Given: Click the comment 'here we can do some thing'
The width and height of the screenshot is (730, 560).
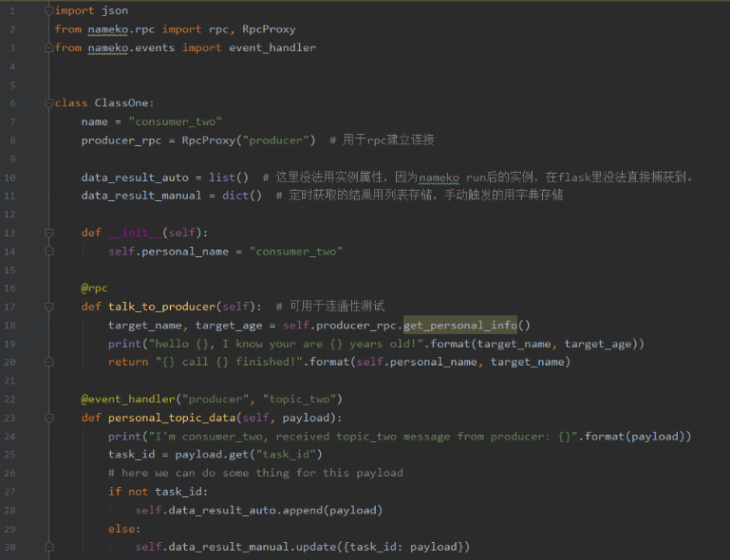Looking at the screenshot, I should click(x=255, y=473).
